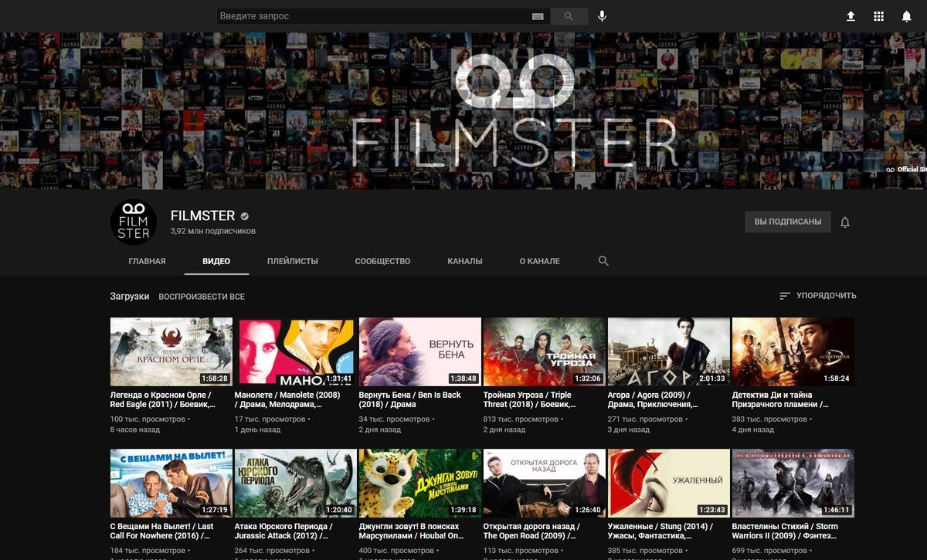The height and width of the screenshot is (560, 927).
Task: Click the search magnifier button
Action: click(x=569, y=16)
